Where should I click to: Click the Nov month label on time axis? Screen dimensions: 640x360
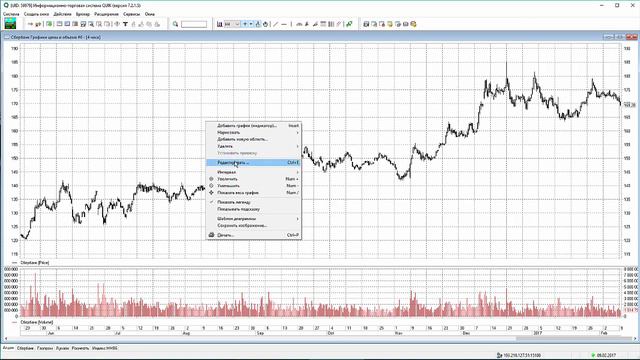pos(399,333)
